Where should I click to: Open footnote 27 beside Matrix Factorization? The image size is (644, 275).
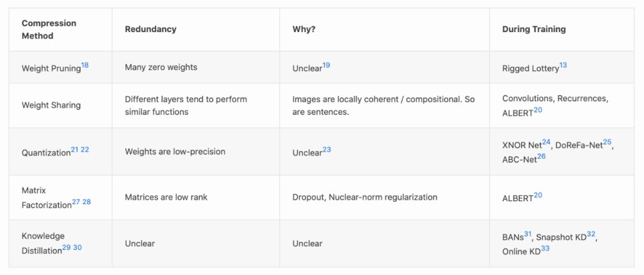[76, 202]
